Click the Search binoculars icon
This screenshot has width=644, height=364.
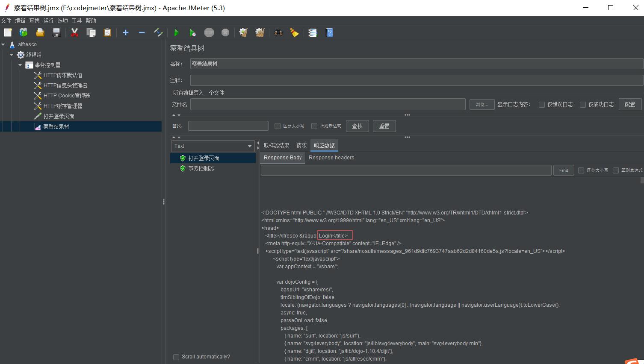278,32
